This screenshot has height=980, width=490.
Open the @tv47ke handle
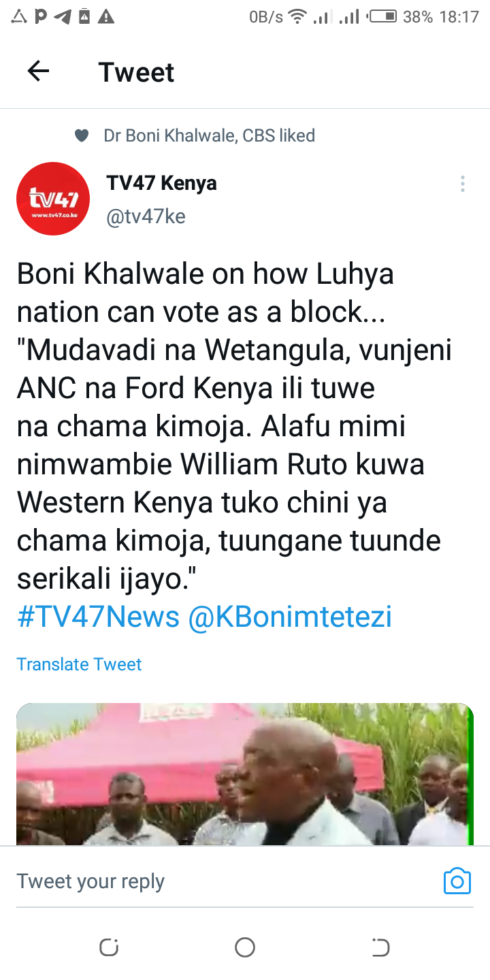(x=146, y=217)
